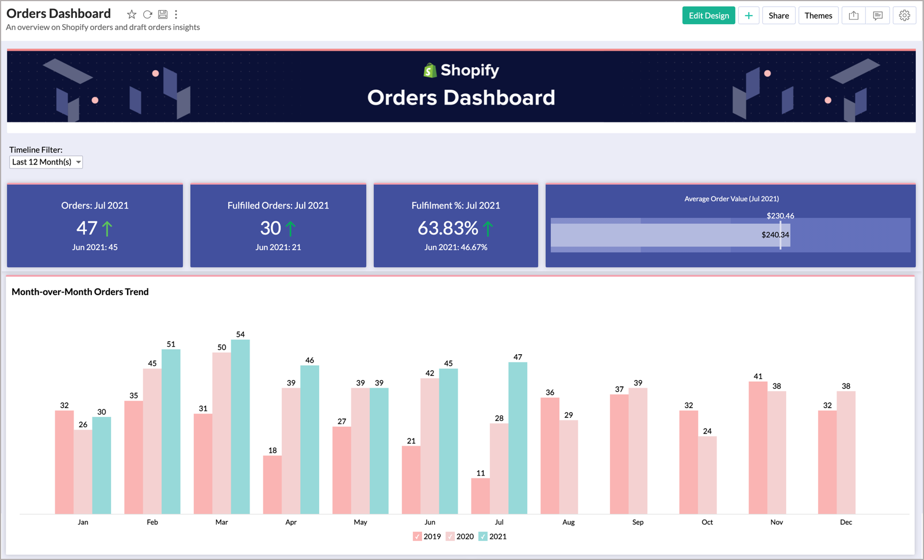Viewport: 924px width, 560px height.
Task: Save the Orders Dashboard
Action: 163,14
